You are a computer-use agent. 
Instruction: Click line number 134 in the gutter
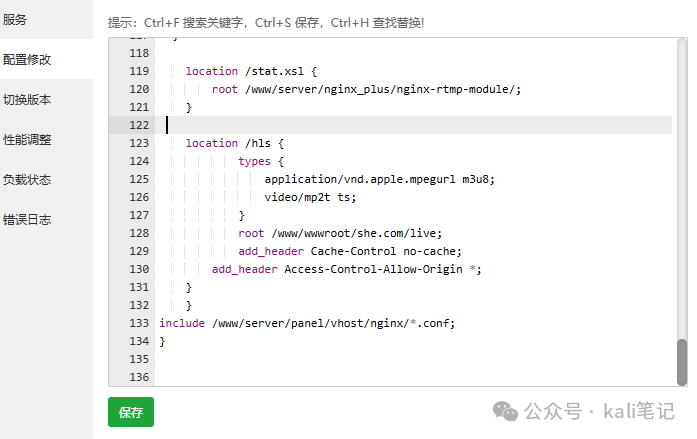pyautogui.click(x=139, y=341)
